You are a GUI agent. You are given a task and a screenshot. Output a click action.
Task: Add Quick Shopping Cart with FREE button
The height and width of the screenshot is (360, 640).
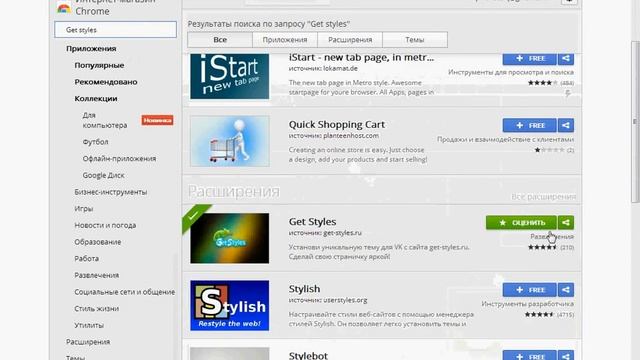coord(530,125)
